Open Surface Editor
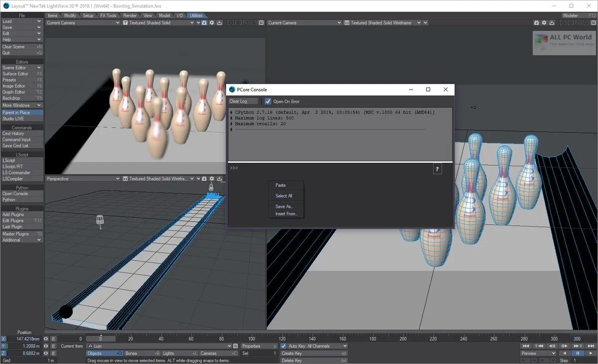The width and height of the screenshot is (598, 364). tap(21, 74)
